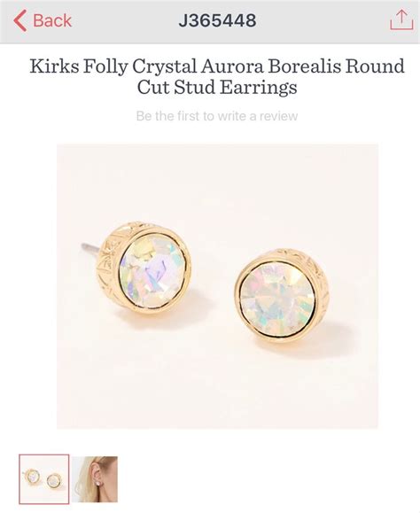
Task: View the model wearing earring thumbnail
Action: point(95,479)
